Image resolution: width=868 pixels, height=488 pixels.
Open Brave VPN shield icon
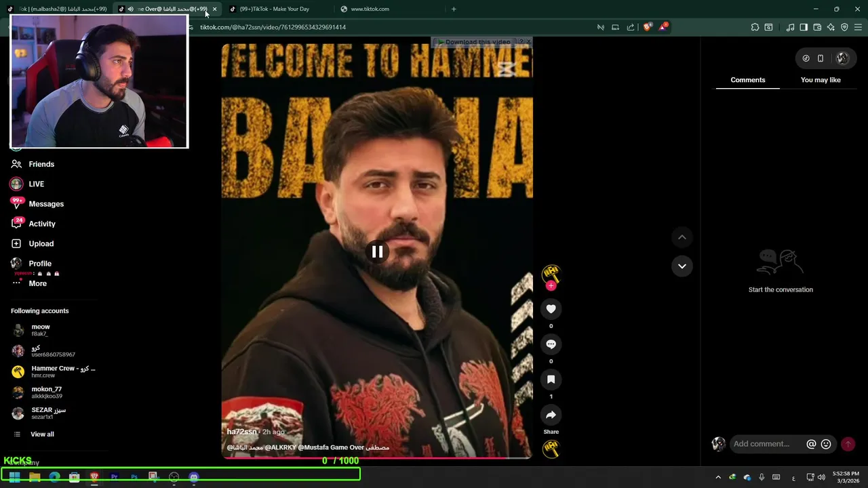click(x=844, y=27)
